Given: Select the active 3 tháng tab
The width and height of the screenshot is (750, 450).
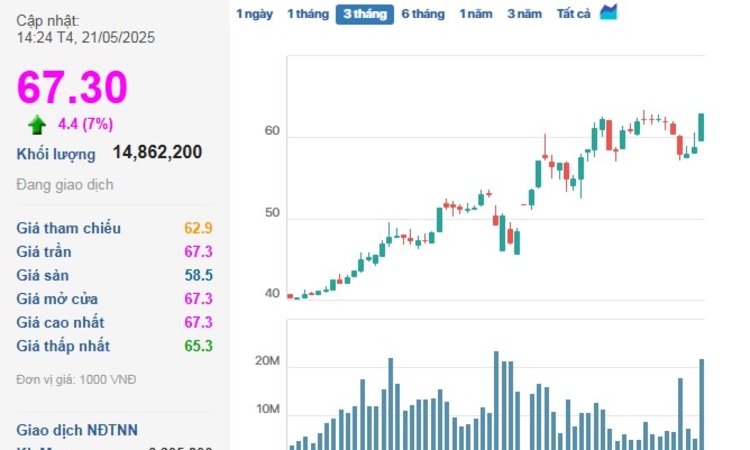Looking at the screenshot, I should [x=364, y=14].
